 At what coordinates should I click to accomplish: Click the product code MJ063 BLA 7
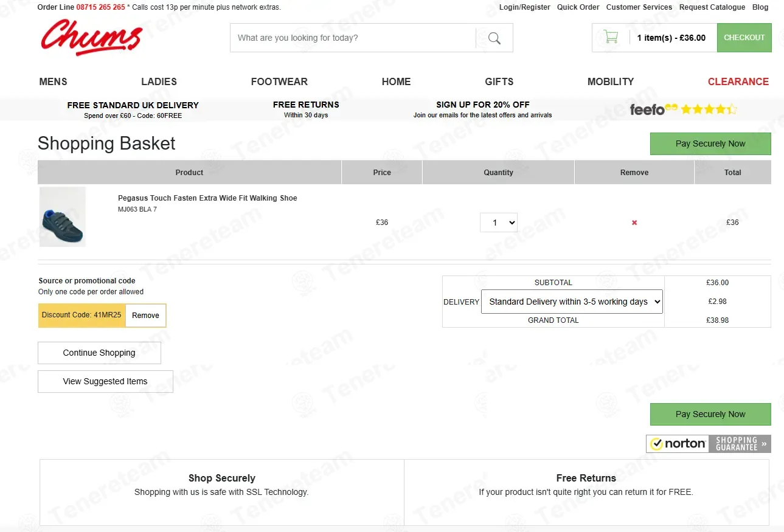pyautogui.click(x=137, y=210)
